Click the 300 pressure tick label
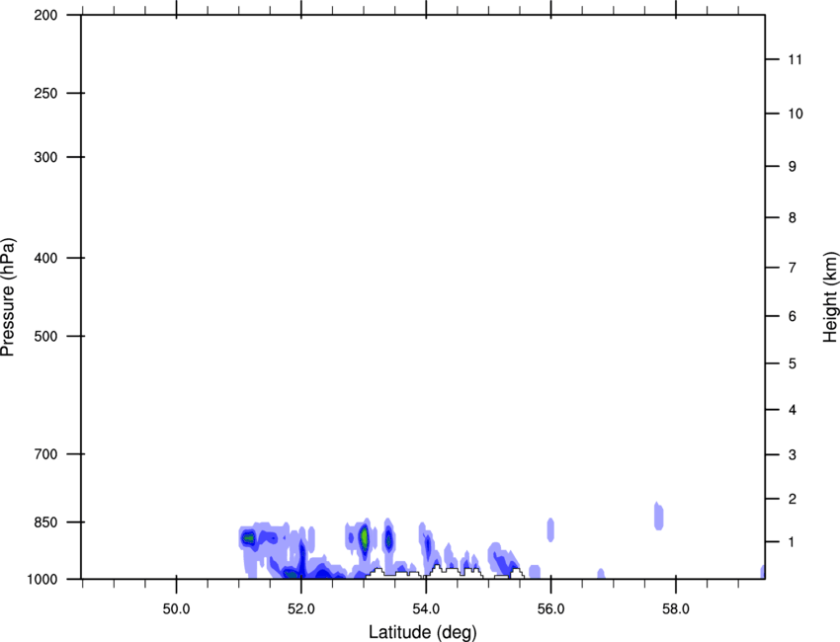The image size is (840, 642). tap(46, 157)
